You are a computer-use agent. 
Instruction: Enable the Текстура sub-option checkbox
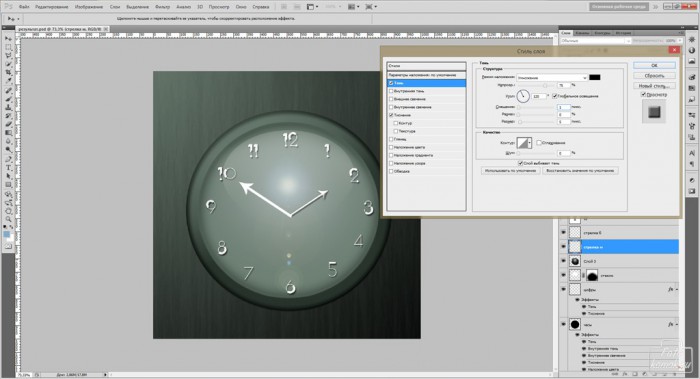pos(396,131)
